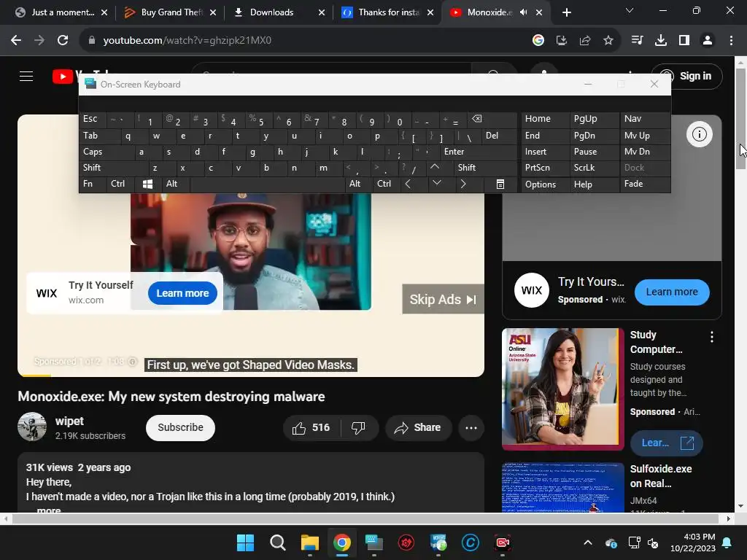Skip the ads on the video
Viewport: 747px width, 560px height.
443,300
